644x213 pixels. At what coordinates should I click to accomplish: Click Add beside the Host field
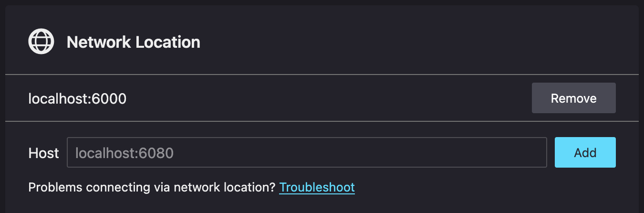click(x=585, y=152)
